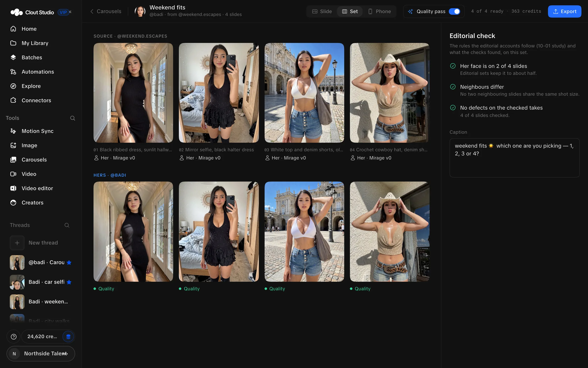Viewport: 588px width, 368px height.
Task: Open @BADI generated plaza slide
Action: (x=304, y=232)
